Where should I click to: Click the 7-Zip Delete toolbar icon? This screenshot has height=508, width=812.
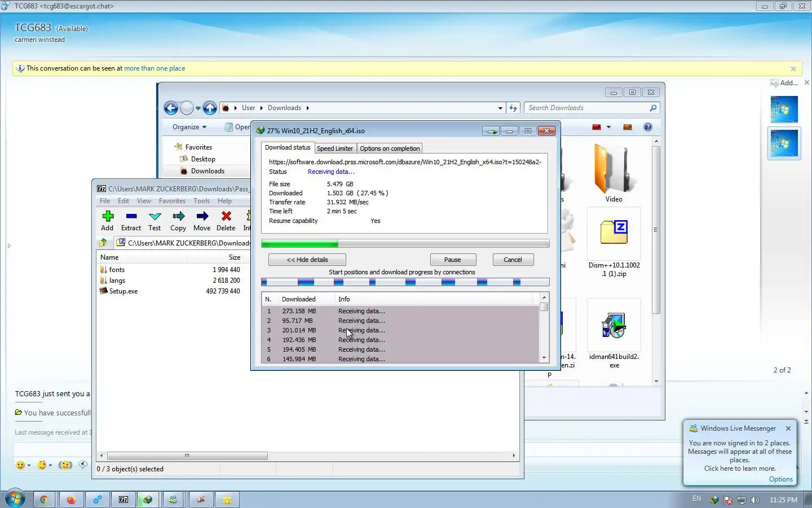(x=226, y=216)
